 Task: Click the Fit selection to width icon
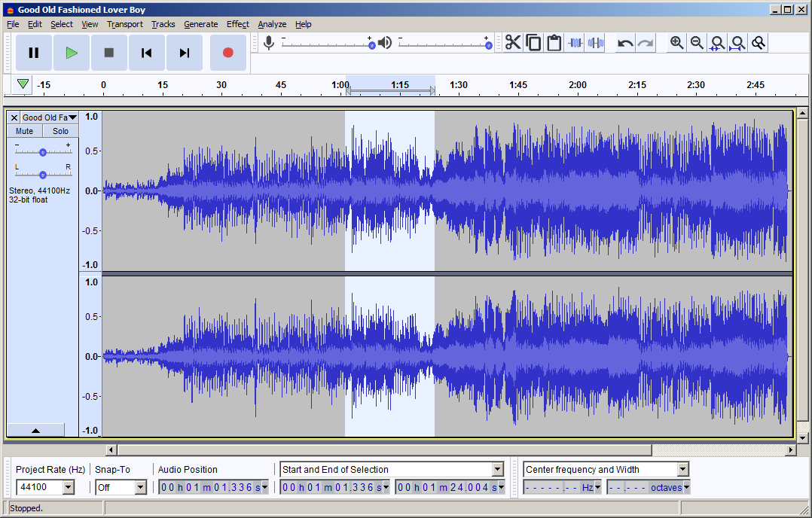coord(717,42)
